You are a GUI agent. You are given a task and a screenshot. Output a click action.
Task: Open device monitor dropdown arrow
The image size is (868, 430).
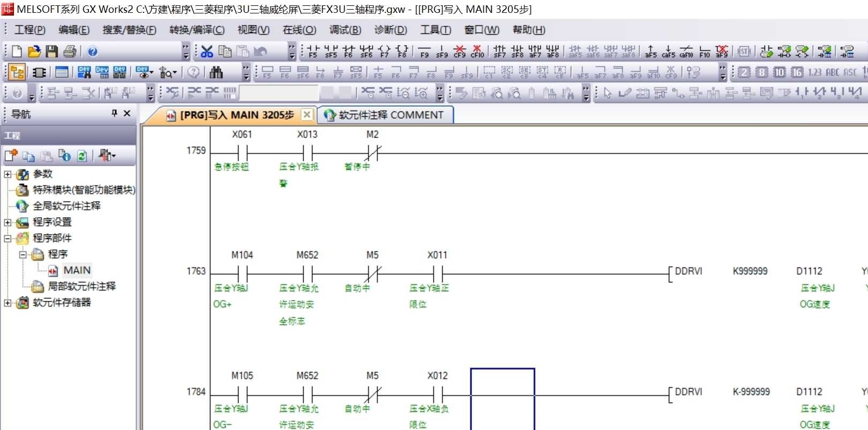coord(151,72)
